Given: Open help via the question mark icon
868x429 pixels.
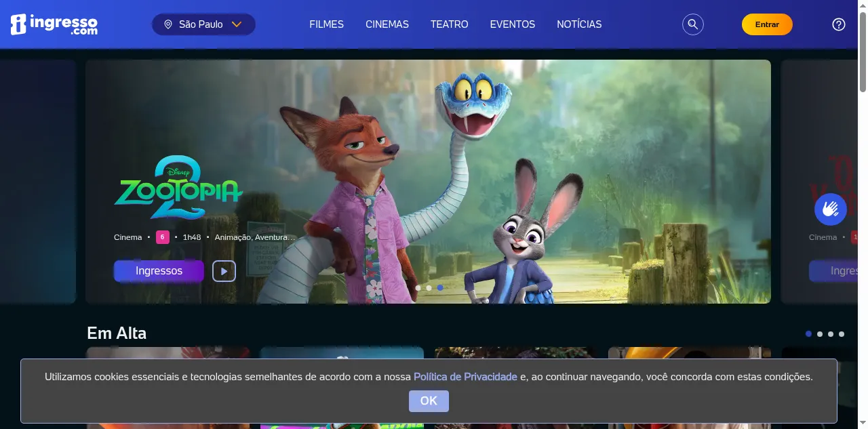Looking at the screenshot, I should pyautogui.click(x=839, y=24).
